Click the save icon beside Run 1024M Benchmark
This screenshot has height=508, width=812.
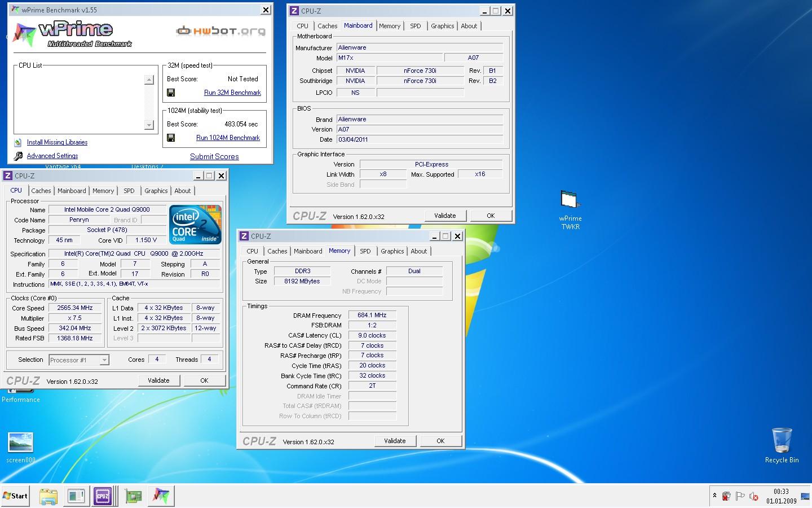pos(171,138)
